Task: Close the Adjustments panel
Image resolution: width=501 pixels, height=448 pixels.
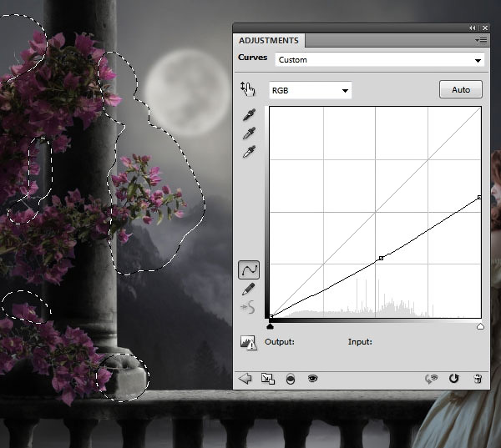Action: point(485,28)
